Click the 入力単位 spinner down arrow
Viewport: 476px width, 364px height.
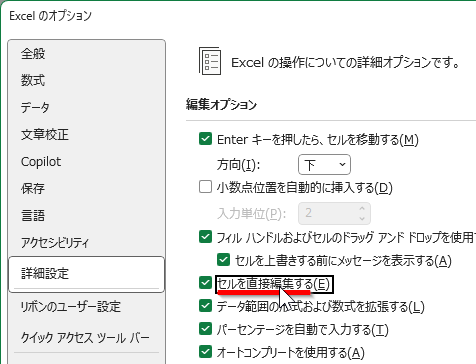point(362,218)
